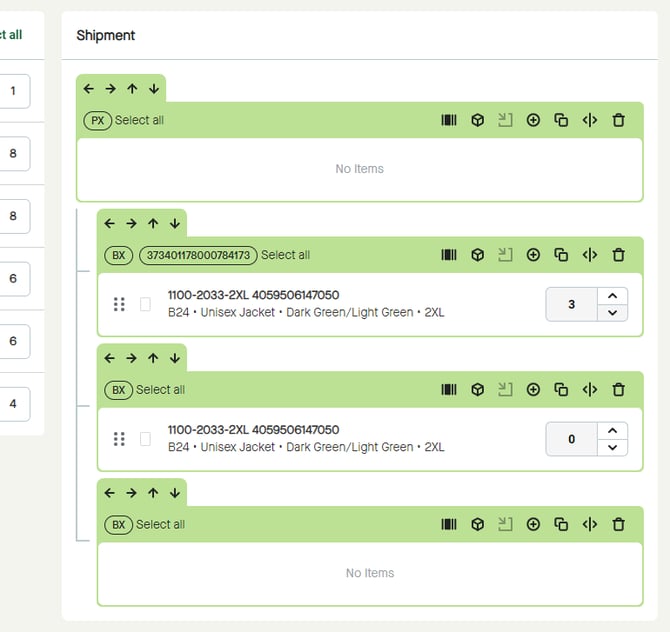
Task: Click Select all in the PX container
Action: [x=139, y=120]
